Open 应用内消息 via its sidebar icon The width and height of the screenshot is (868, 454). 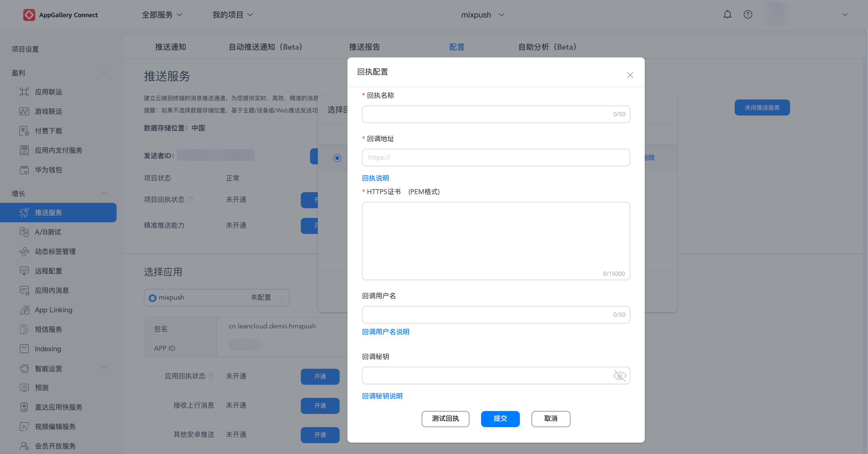[24, 291]
